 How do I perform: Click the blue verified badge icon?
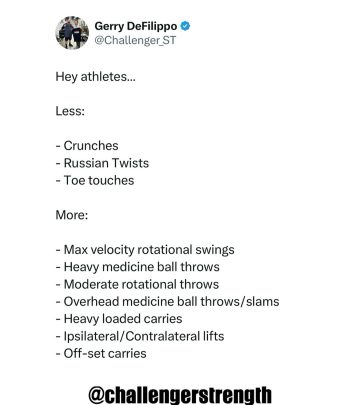point(185,26)
